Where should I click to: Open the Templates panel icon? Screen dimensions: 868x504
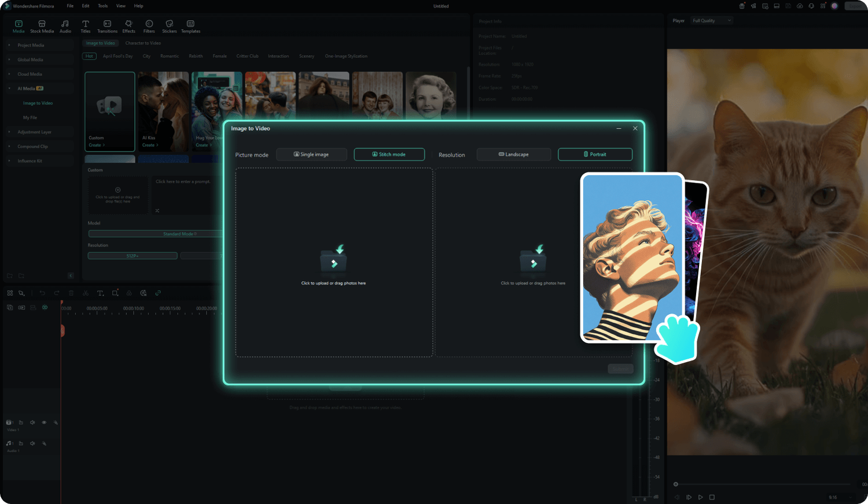click(x=190, y=27)
